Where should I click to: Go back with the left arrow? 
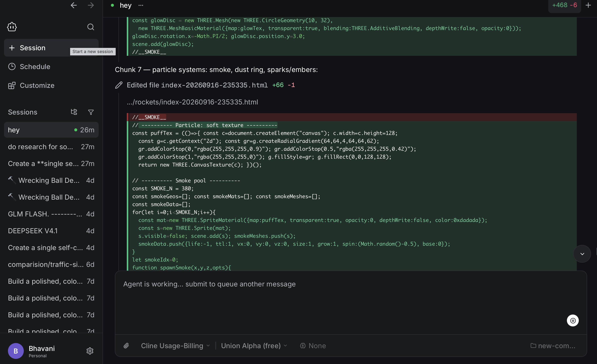tap(74, 5)
